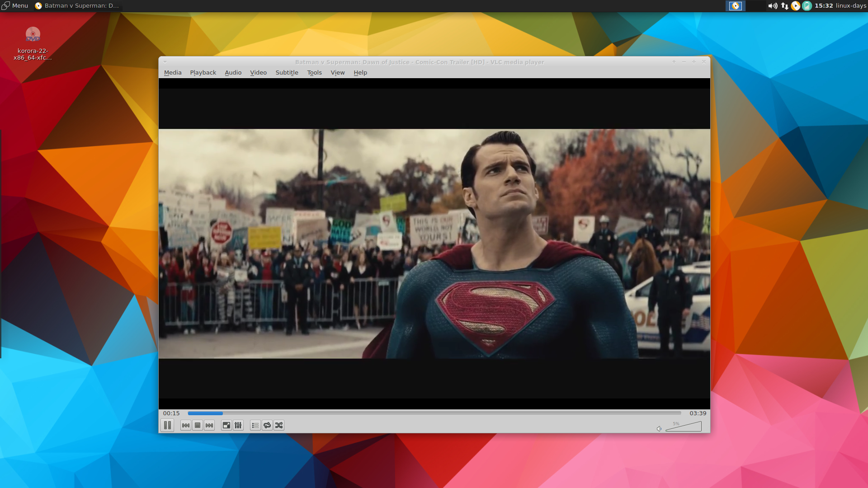The width and height of the screenshot is (868, 488).
Task: Toggle fullscreen video mode button
Action: (x=226, y=425)
